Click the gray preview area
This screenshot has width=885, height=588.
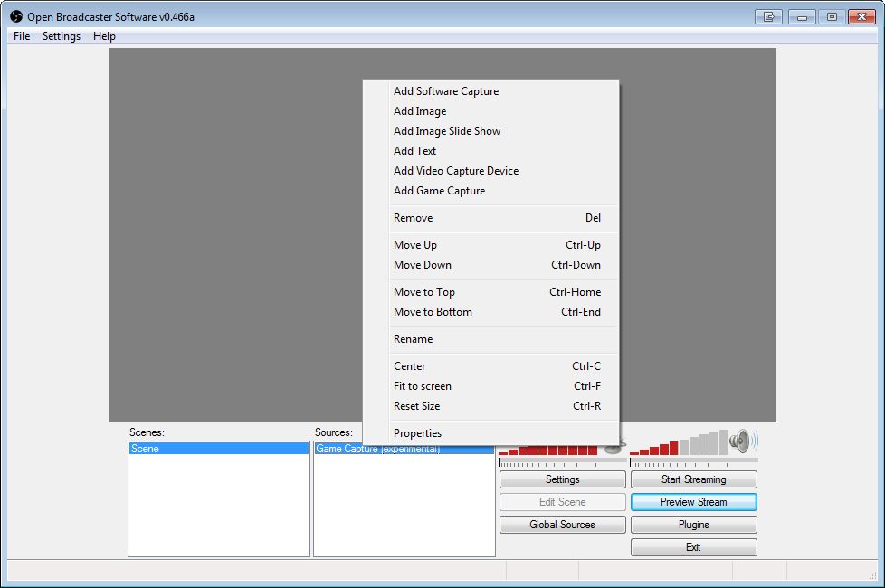click(234, 235)
